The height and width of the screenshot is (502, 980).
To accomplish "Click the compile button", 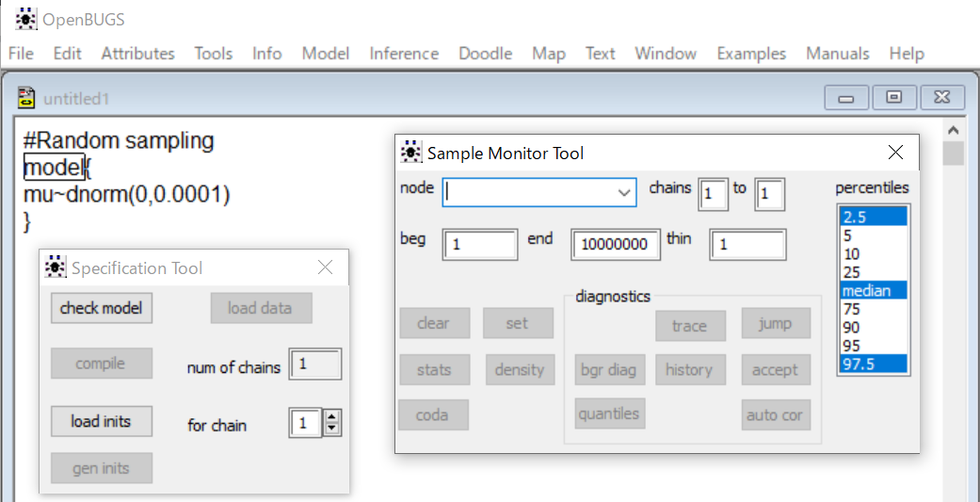I will click(102, 364).
